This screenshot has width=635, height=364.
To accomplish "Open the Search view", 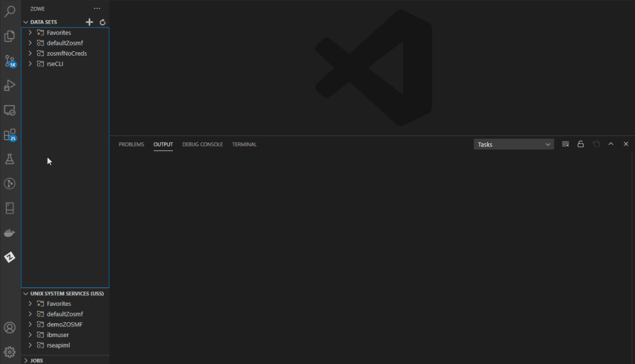I will 10,11.
